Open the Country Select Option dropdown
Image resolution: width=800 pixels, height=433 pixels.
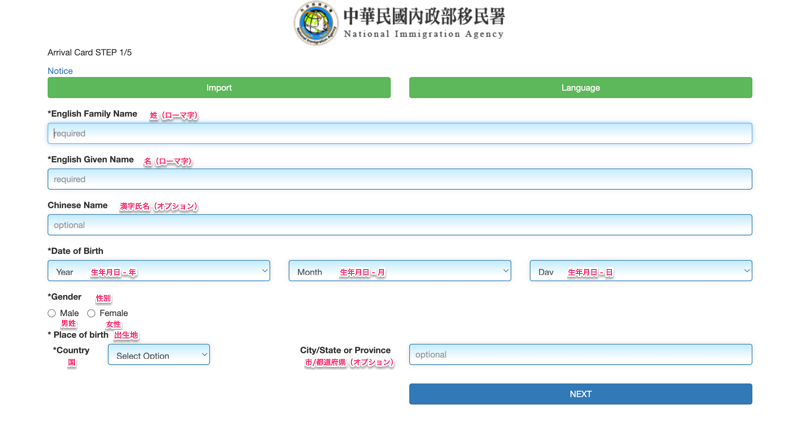click(159, 354)
